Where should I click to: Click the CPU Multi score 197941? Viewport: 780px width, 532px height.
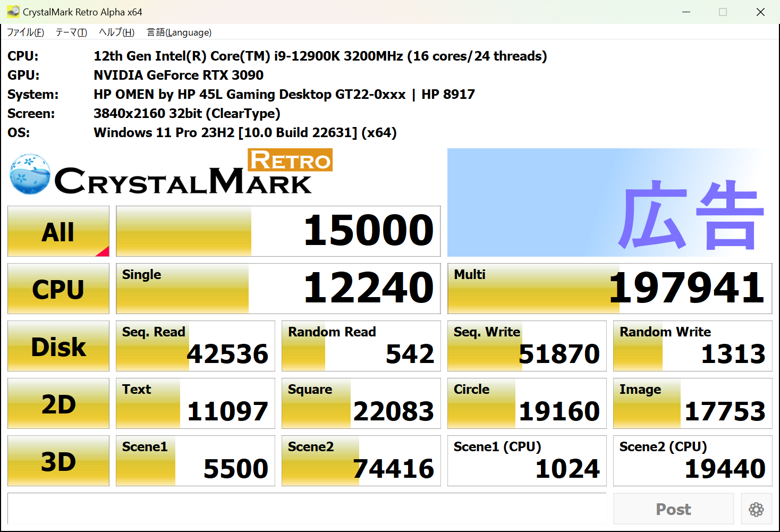point(610,289)
